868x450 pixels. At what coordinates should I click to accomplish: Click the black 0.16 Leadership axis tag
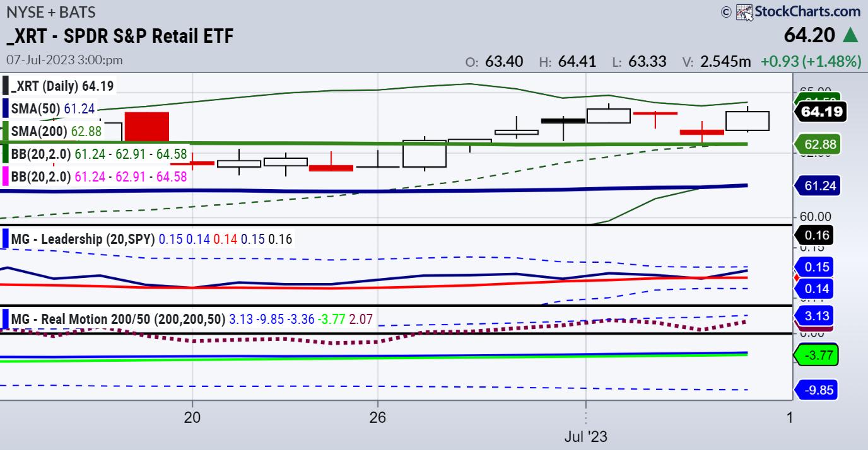(814, 236)
